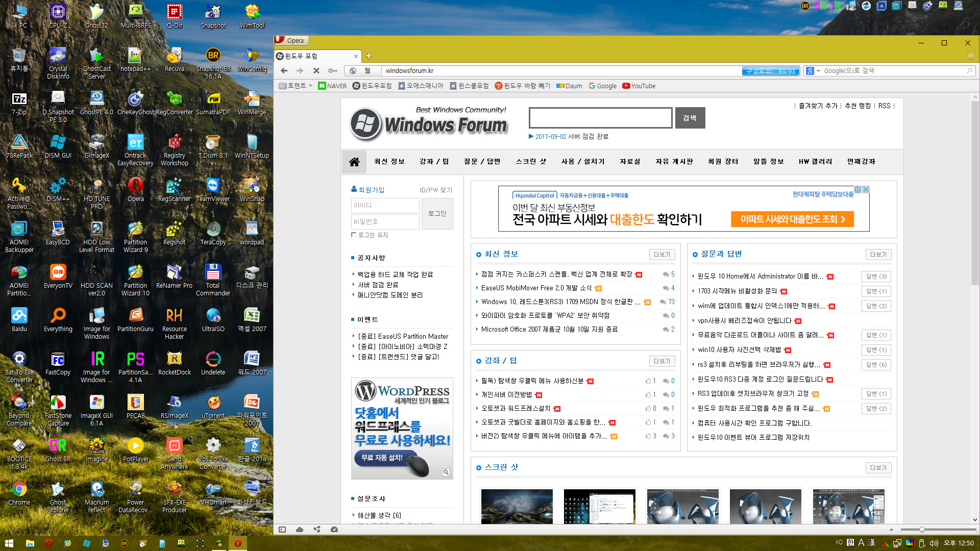Open UltraISO desktop icon
Screen dimensions: 980x551
pyautogui.click(x=213, y=320)
